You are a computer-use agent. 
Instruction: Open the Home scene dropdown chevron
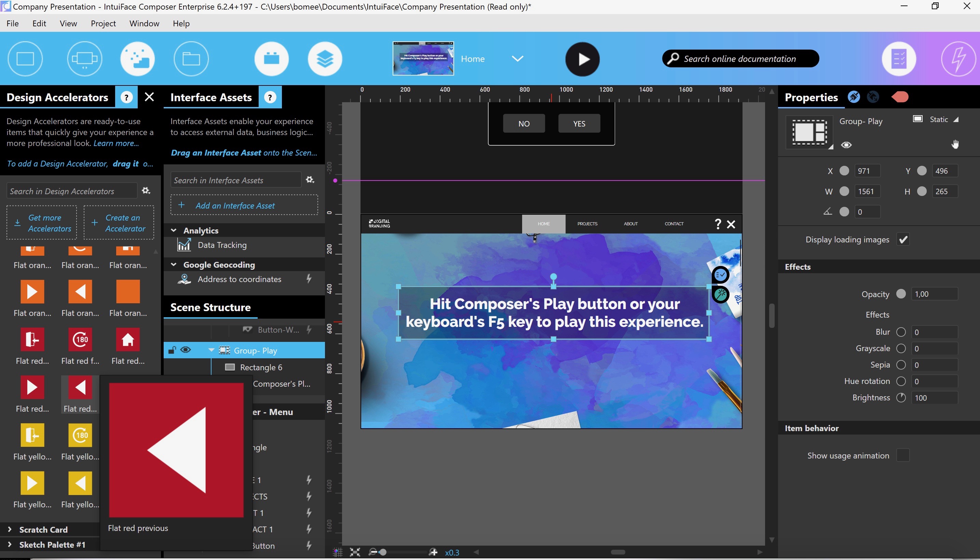point(517,59)
